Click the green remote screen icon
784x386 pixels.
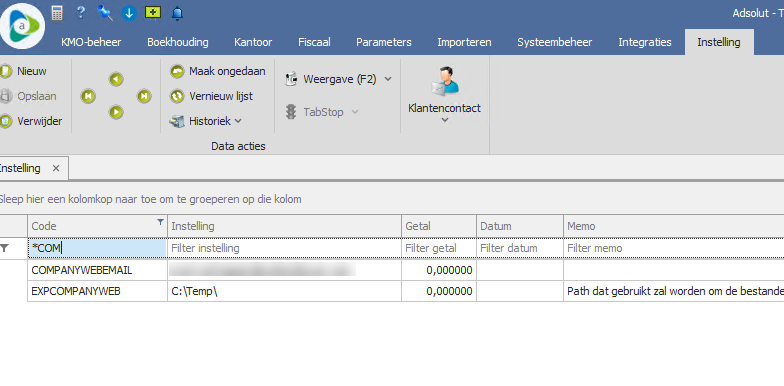(x=153, y=12)
